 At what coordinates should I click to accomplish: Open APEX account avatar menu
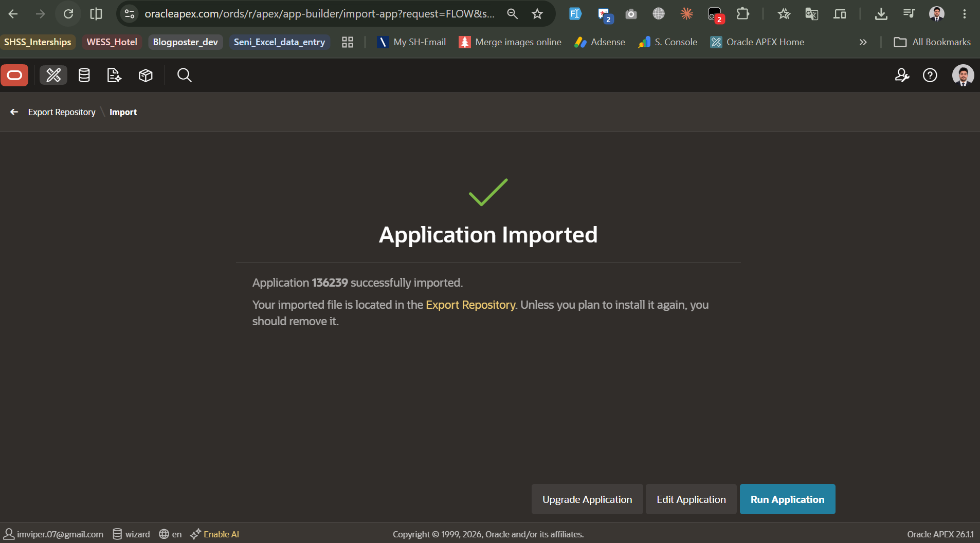pos(963,76)
